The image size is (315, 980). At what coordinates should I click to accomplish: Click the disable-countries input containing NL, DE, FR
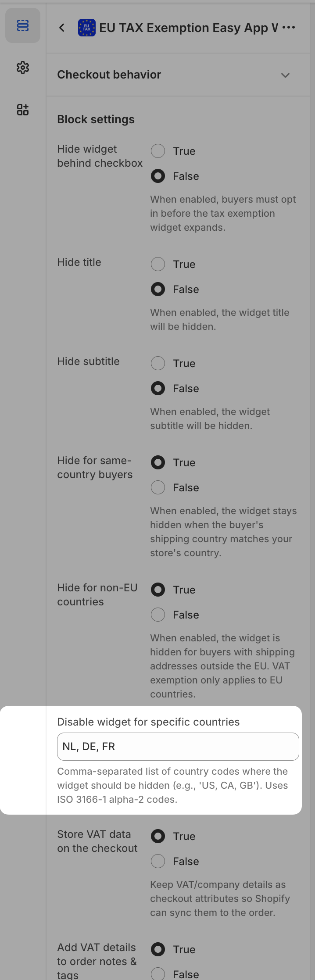point(178,747)
